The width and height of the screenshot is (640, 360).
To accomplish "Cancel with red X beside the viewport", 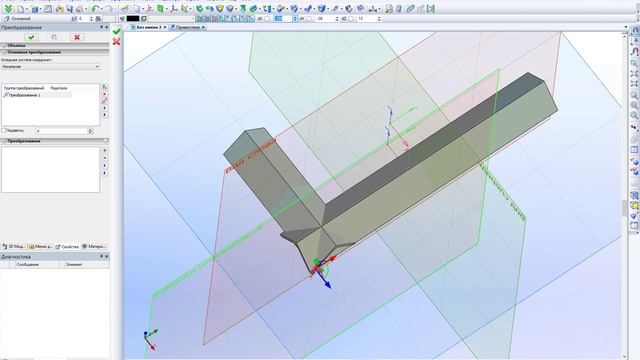I will pyautogui.click(x=117, y=42).
